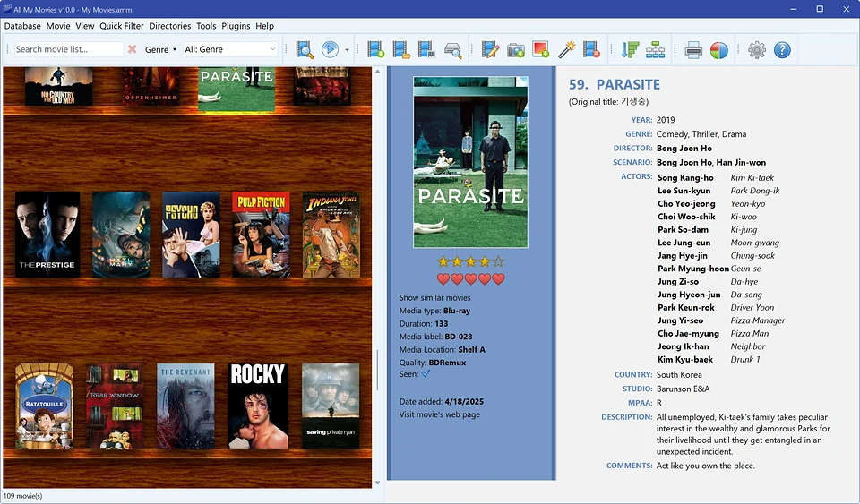860x504 pixels.
Task: Open settings with the gear icon
Action: point(757,50)
